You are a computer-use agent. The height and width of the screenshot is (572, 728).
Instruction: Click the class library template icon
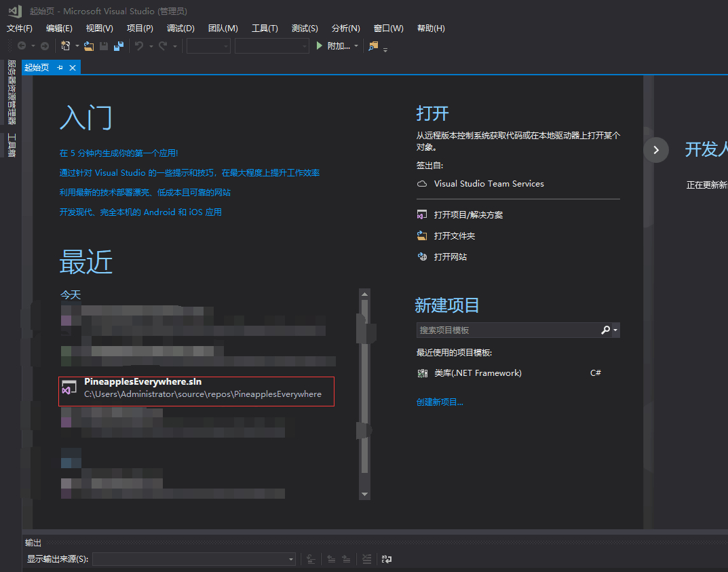(x=423, y=373)
